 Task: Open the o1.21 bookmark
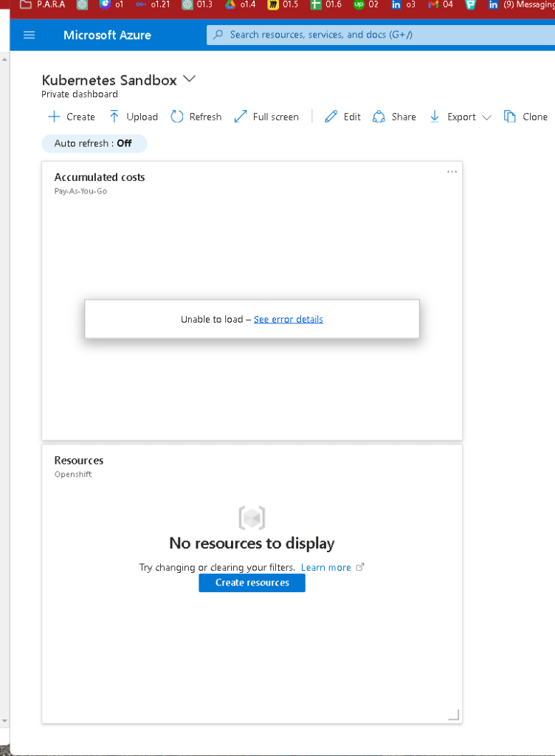click(153, 4)
